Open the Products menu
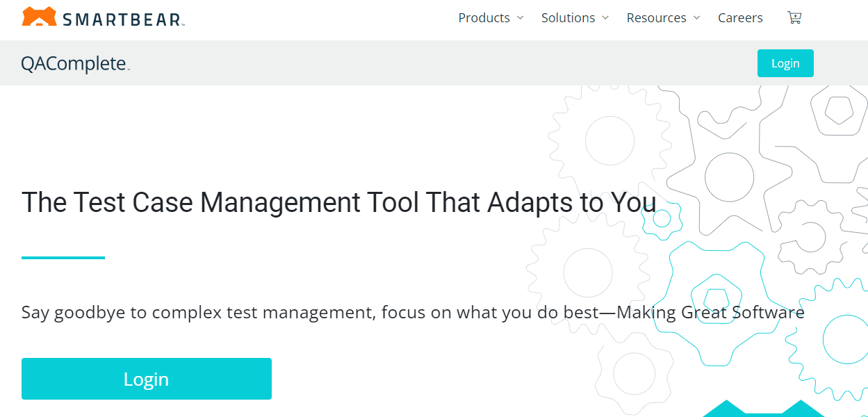 pyautogui.click(x=484, y=18)
